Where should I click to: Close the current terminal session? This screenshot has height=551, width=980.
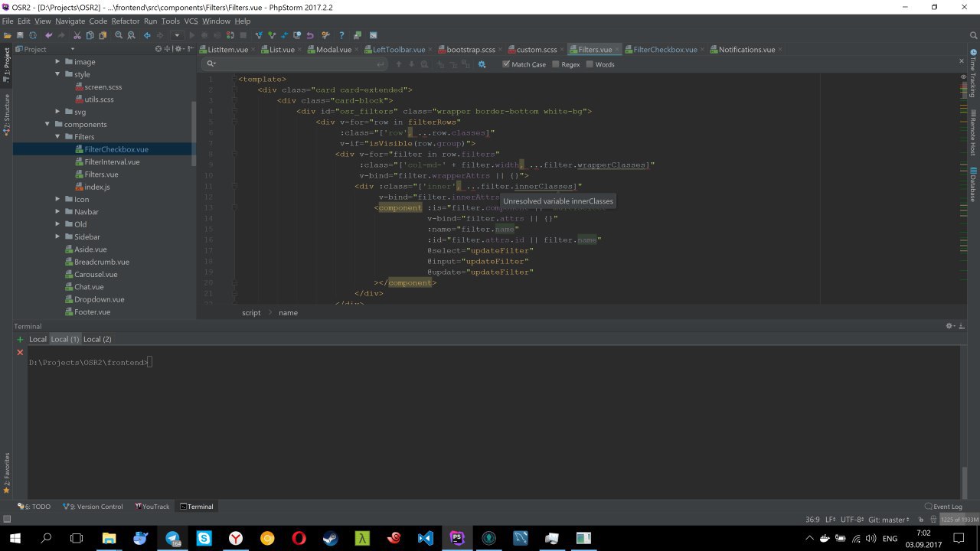pos(20,352)
